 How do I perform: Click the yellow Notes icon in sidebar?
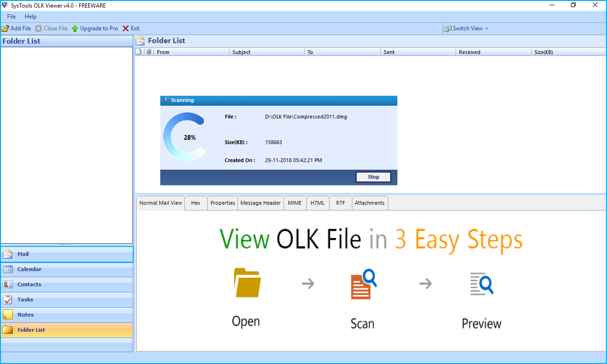(8, 315)
